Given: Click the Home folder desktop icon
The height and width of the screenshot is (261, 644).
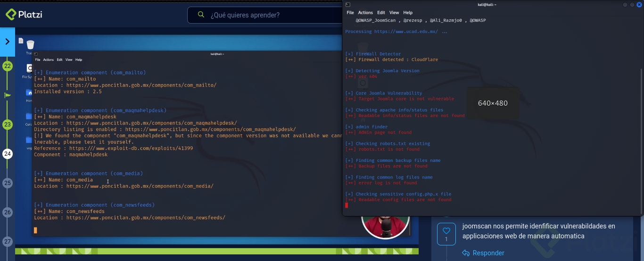Looking at the screenshot, I should 29,93.
